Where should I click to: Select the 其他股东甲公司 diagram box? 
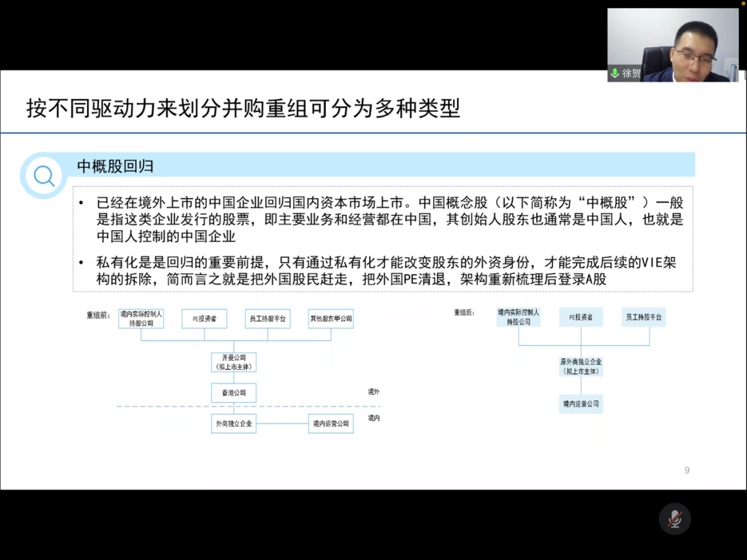pyautogui.click(x=331, y=319)
